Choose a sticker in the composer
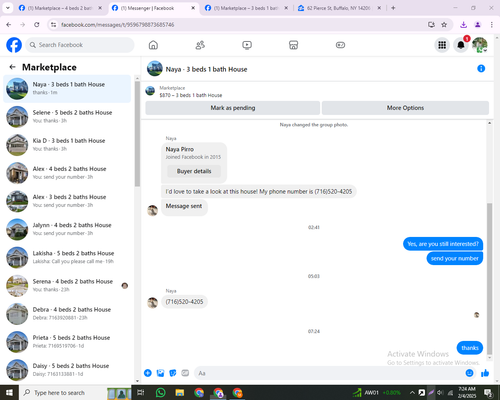 [x=173, y=373]
